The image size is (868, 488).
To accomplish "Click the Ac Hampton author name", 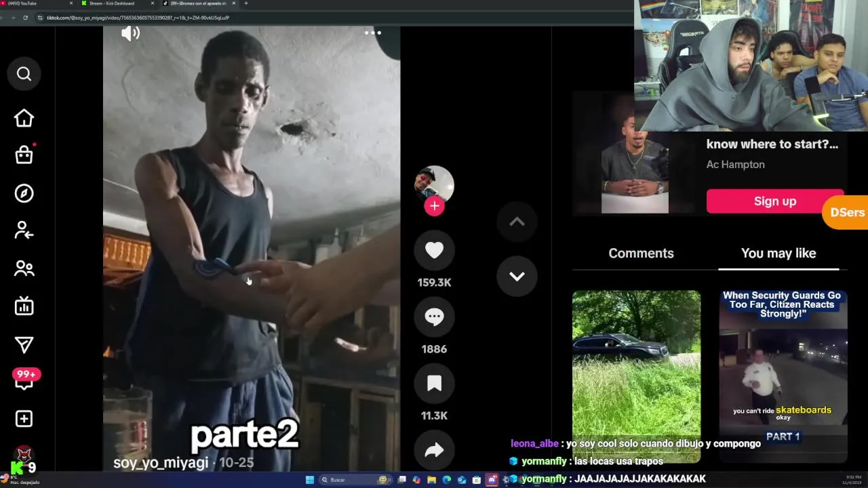I will (735, 165).
